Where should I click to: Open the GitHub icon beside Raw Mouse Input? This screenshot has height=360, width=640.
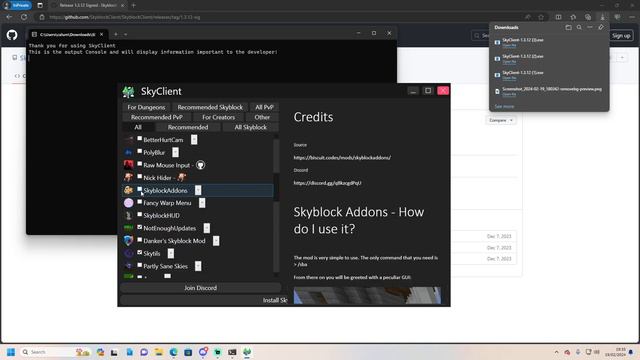200,165
